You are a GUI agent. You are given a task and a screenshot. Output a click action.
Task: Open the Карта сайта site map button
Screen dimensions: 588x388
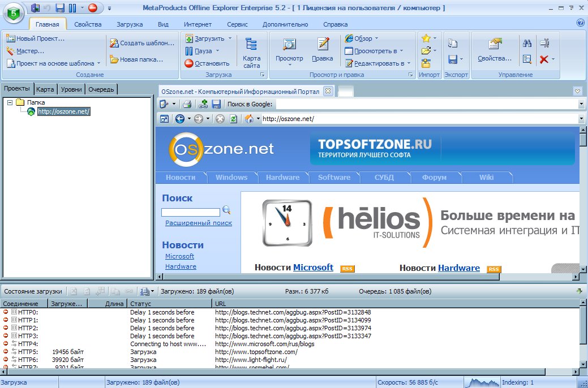tap(251, 53)
